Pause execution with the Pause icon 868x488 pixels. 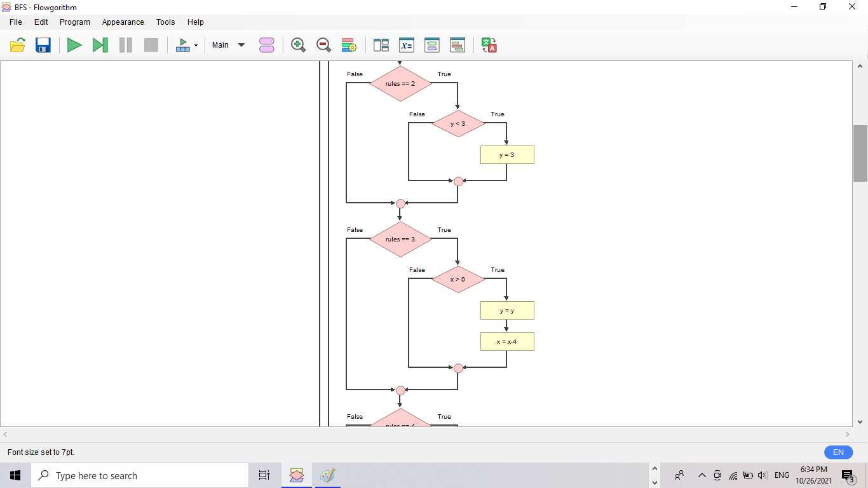point(126,45)
